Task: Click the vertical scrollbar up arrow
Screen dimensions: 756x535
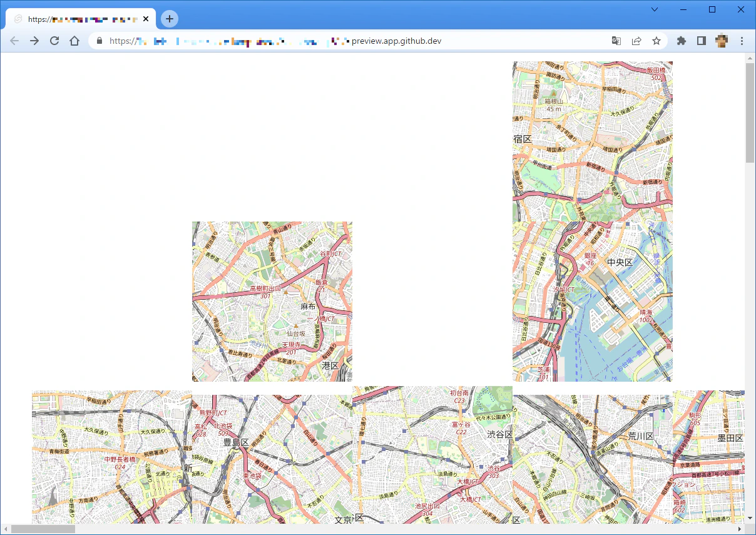Action: tap(750, 58)
